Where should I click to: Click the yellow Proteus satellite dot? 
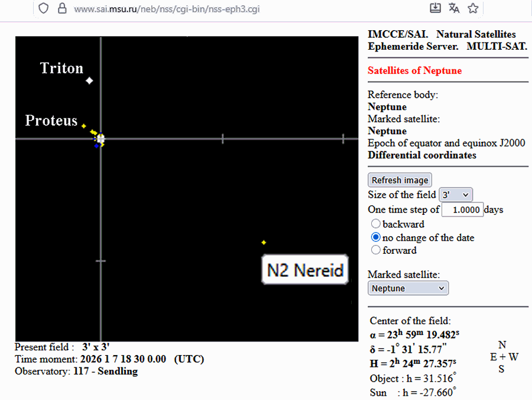[x=84, y=126]
